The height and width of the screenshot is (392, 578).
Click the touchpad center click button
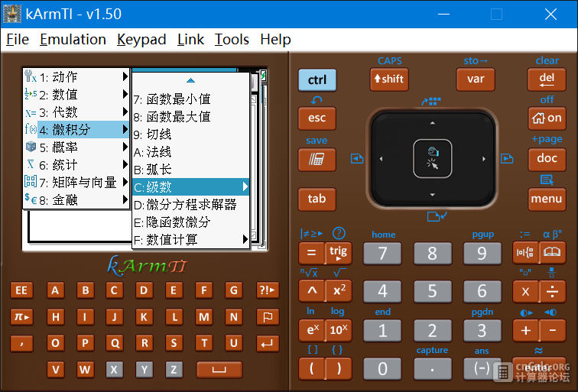(433, 159)
